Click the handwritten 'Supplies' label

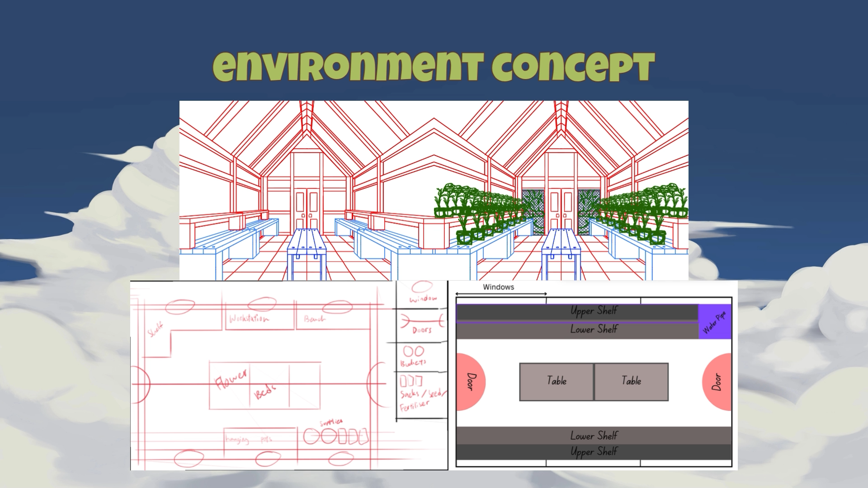[331, 422]
